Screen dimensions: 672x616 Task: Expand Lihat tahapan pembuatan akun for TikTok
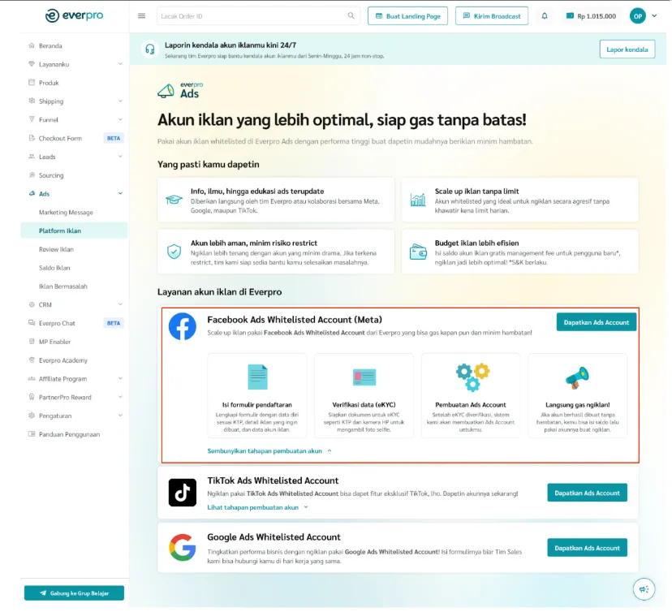(x=257, y=507)
